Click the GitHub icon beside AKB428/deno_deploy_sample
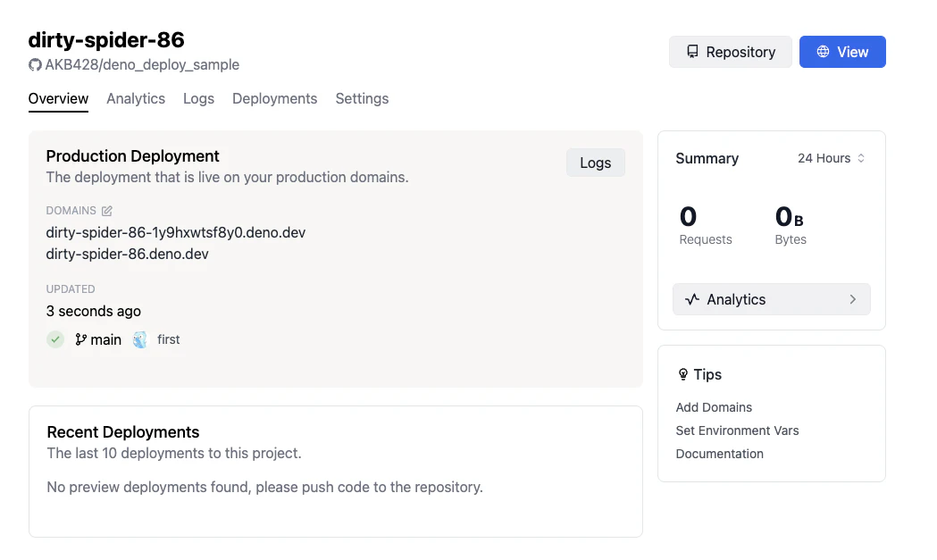 click(x=35, y=64)
